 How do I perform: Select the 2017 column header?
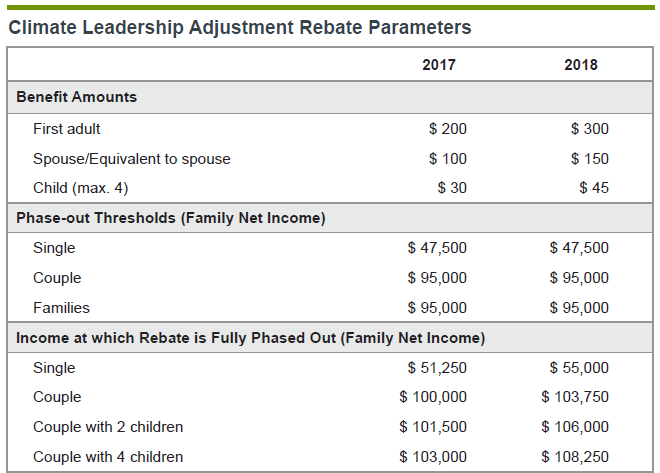coord(439,65)
